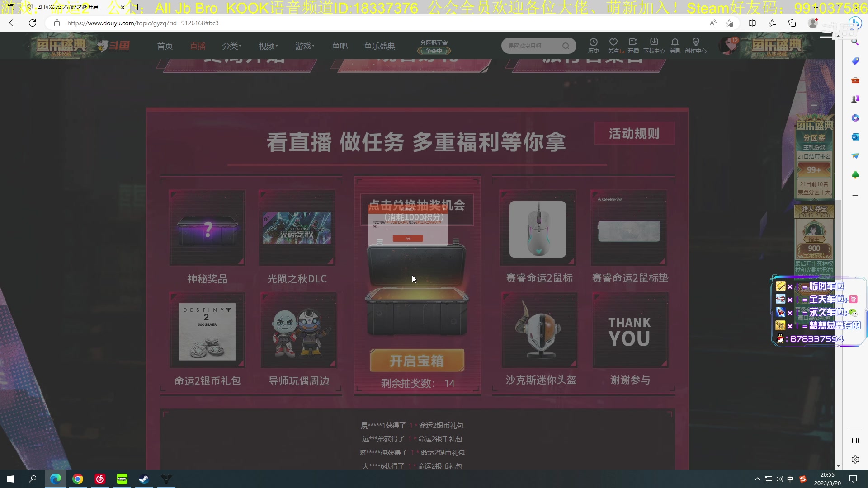Viewport: 868px width, 488px height.
Task: Open the 分区赛 99+ ranking widget
Action: click(x=814, y=158)
